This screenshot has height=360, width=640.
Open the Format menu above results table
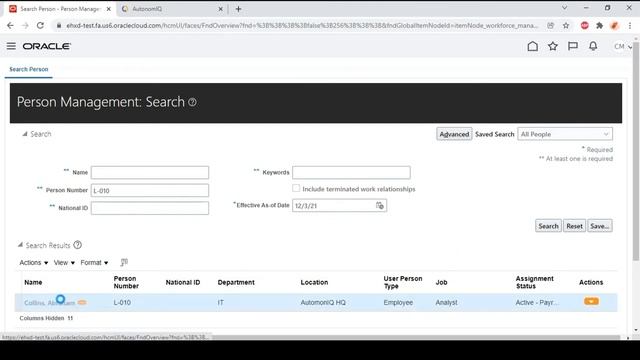point(94,262)
